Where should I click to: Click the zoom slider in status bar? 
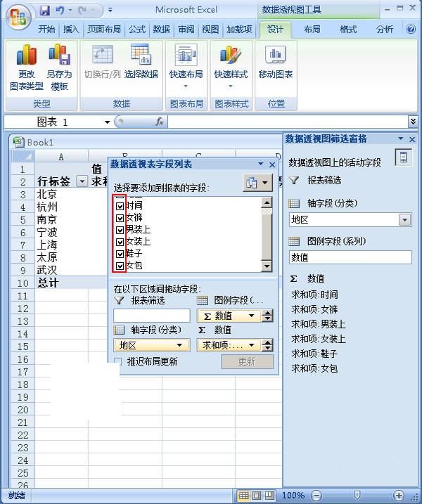point(357,496)
